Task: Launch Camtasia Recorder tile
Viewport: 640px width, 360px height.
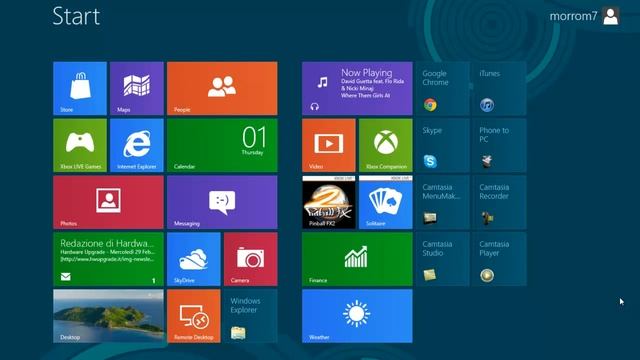Action: pos(500,202)
